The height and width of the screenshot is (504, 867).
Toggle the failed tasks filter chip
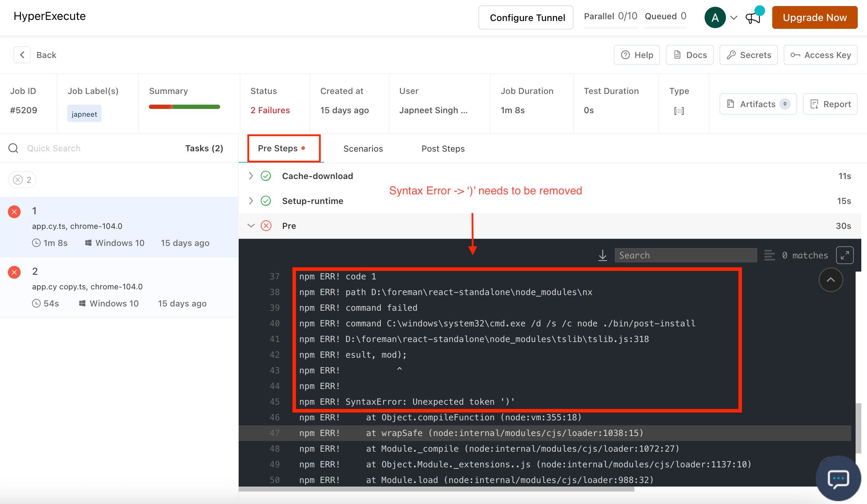point(22,180)
